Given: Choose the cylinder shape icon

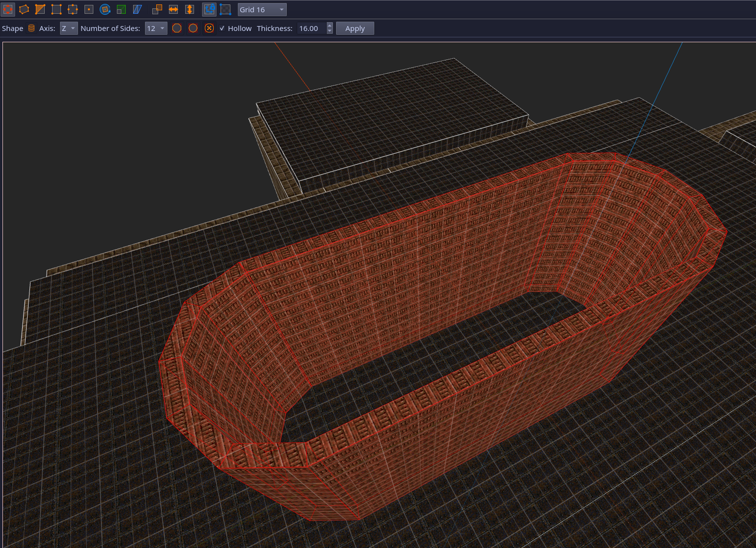Looking at the screenshot, I should [31, 29].
